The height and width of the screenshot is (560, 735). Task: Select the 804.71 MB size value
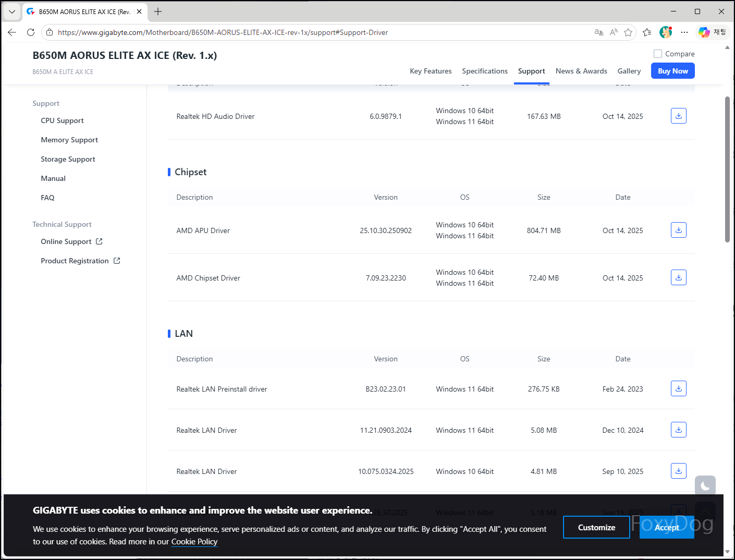544,230
